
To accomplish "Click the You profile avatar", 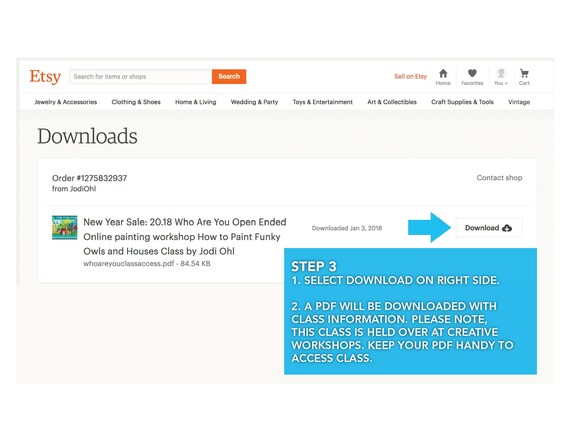I will [501, 73].
